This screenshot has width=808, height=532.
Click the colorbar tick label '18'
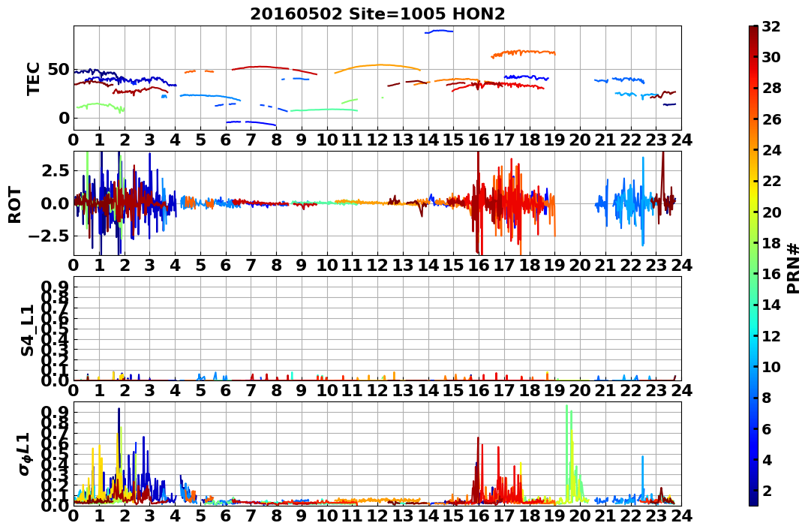tap(771, 243)
